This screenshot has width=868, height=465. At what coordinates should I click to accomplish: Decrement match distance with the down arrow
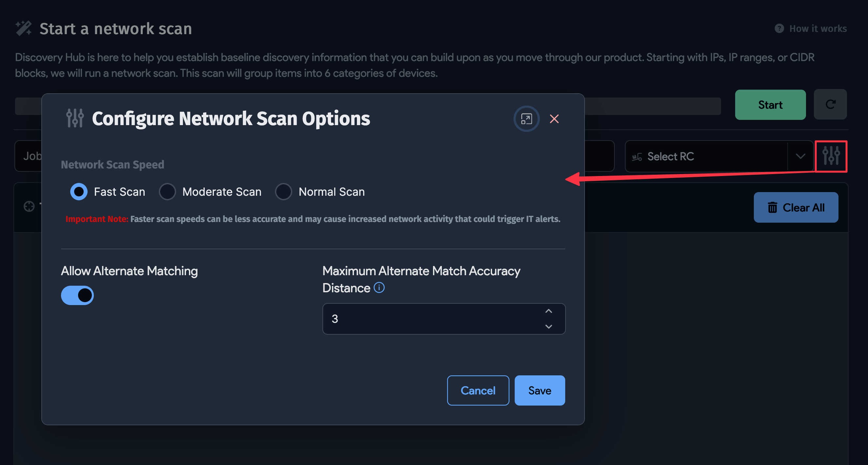(548, 327)
